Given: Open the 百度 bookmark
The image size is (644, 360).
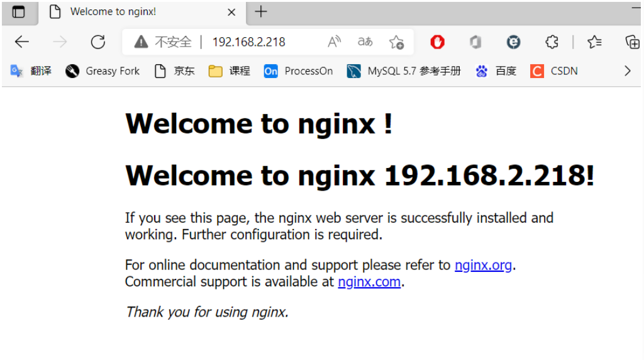Looking at the screenshot, I should [496, 71].
